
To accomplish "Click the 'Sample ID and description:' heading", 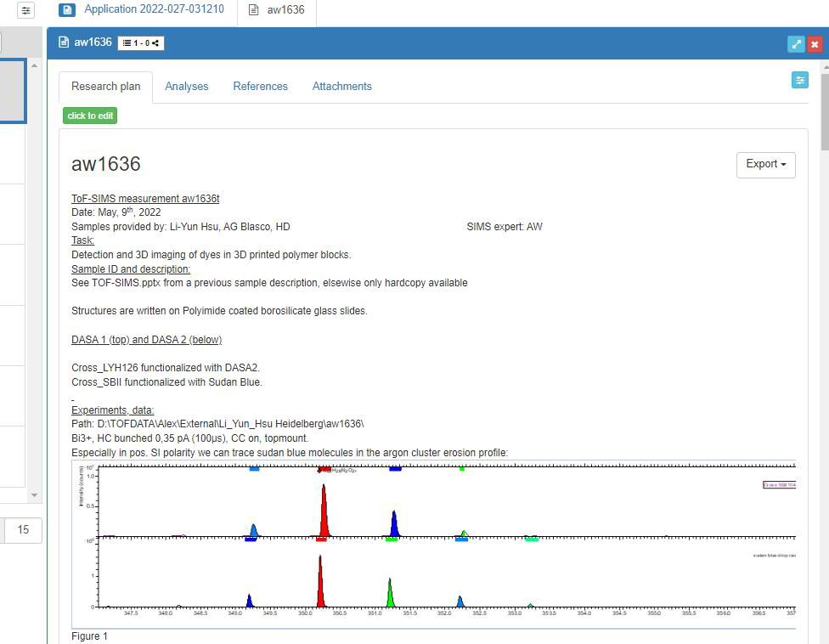I will (131, 269).
